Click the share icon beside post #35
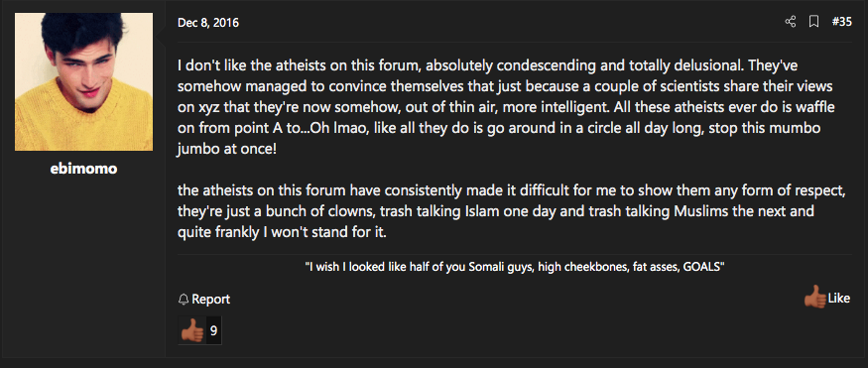Viewport: 868px width, 368px height. (x=790, y=22)
